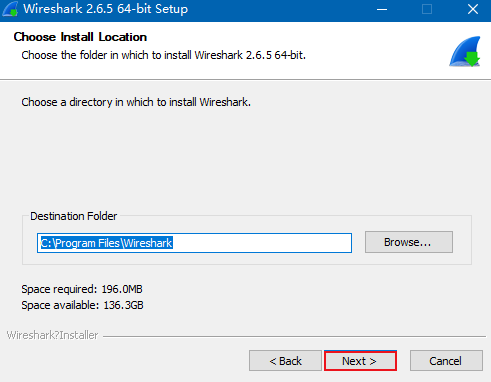Click the "Wireshark 2.6.5 64-bit Setup" title
491x382 pixels.
click(105, 9)
